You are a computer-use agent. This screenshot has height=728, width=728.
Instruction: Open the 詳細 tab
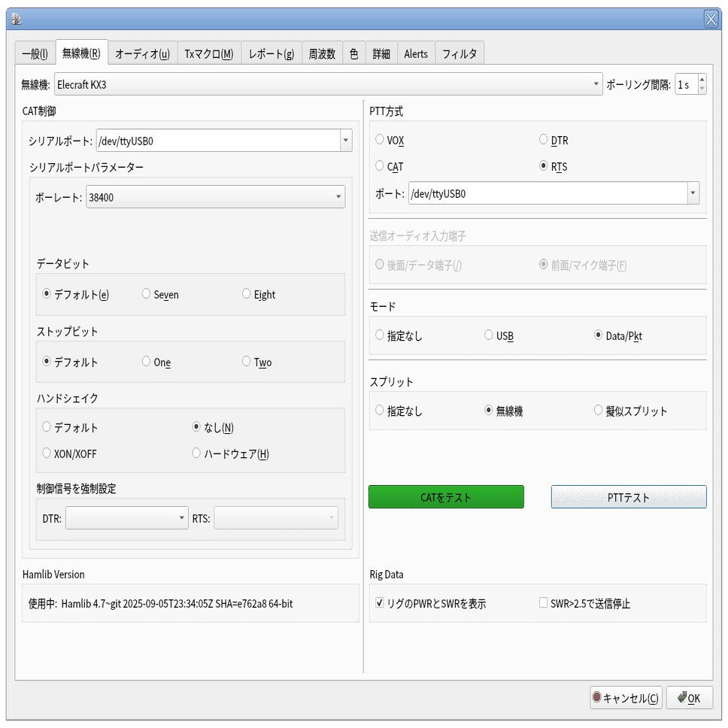381,53
